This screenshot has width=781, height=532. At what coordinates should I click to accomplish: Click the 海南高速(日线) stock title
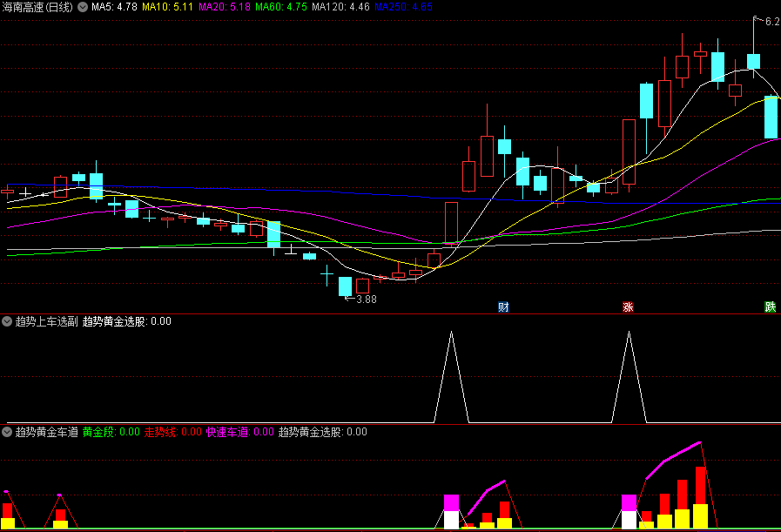pyautogui.click(x=38, y=7)
